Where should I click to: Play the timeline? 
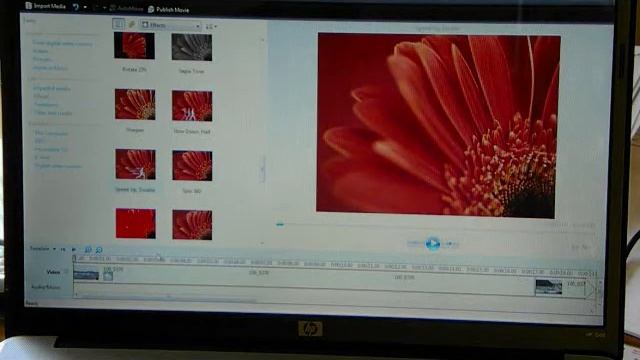[x=73, y=249]
